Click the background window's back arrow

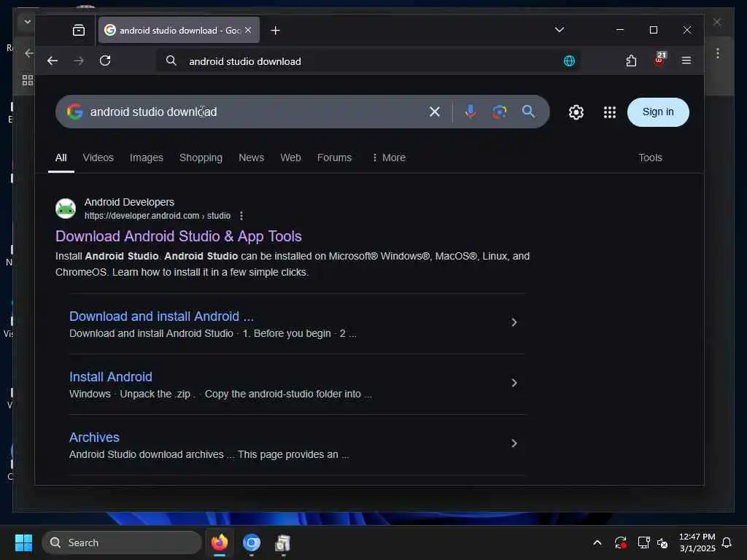pyautogui.click(x=29, y=52)
